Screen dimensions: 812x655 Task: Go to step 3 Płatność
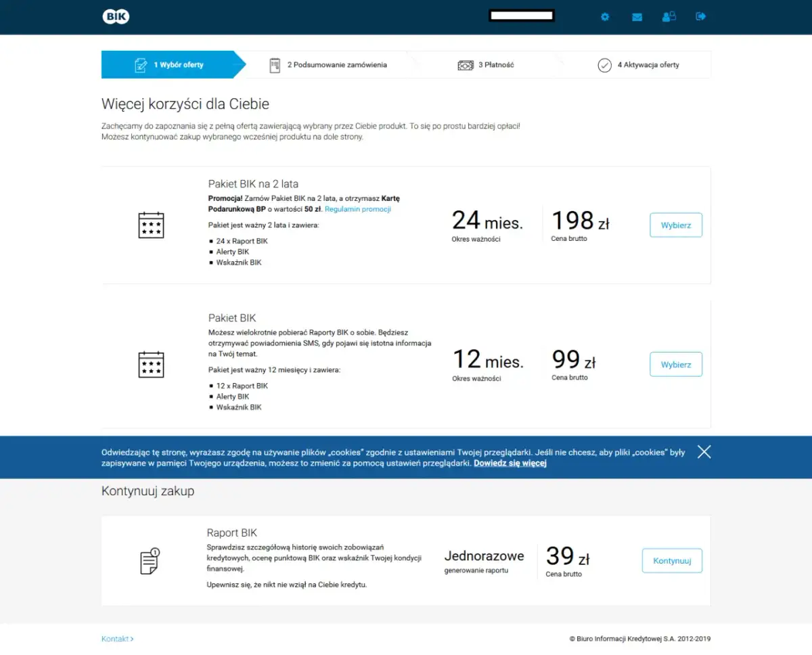[487, 65]
